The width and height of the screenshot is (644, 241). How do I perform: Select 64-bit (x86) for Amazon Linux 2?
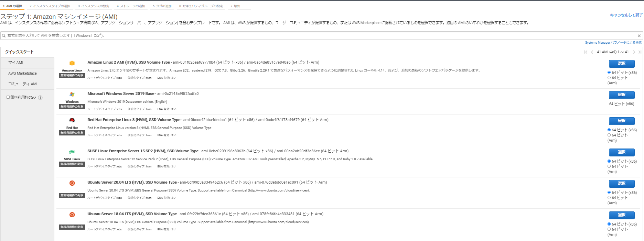[609, 73]
